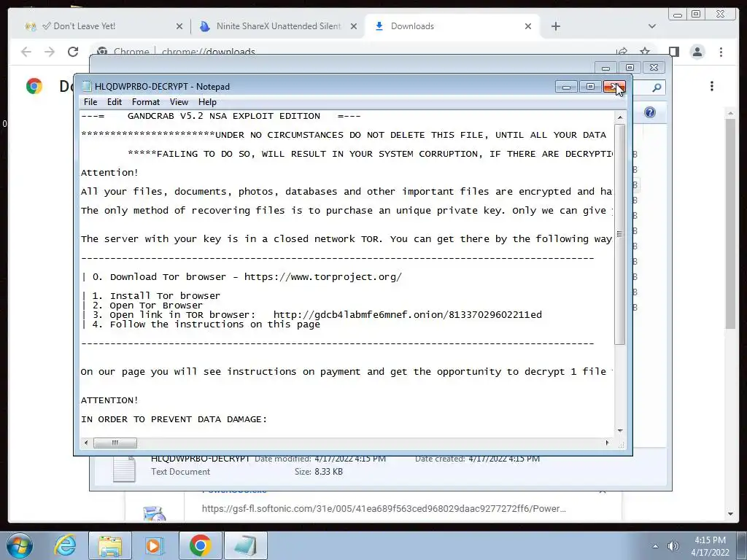
Task: Maximize the Explorer window behind Notepad
Action: tap(630, 68)
